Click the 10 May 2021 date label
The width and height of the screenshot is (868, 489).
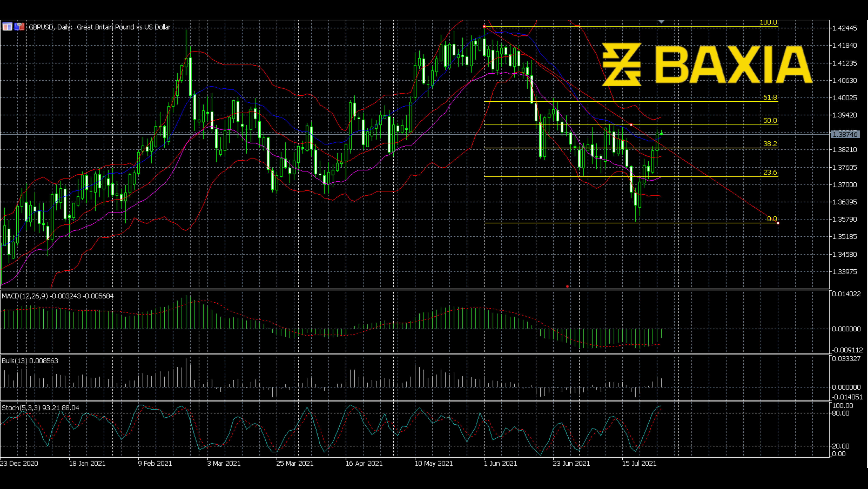click(x=434, y=463)
